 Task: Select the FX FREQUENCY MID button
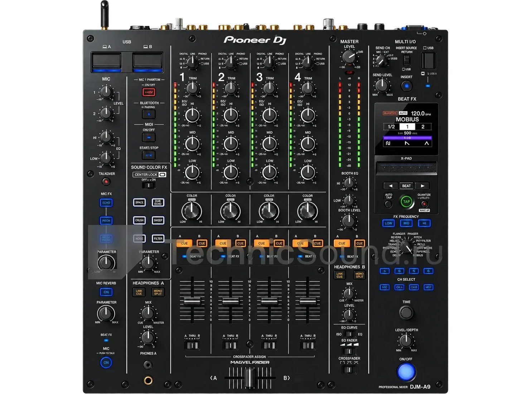406,223
